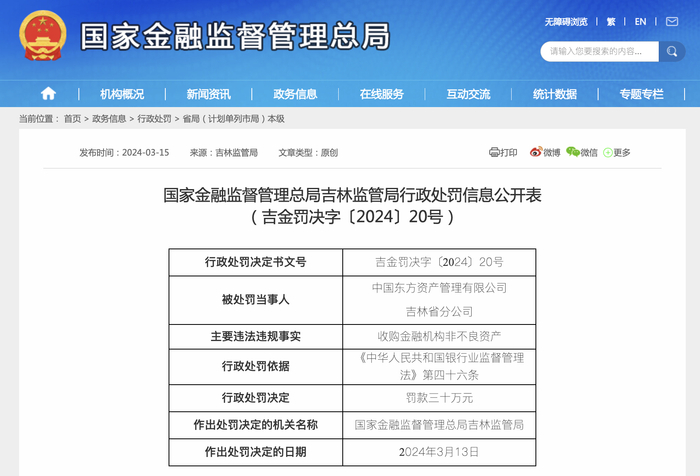This screenshot has width=700, height=476.
Task: Click table label 主要违法违规事实
Action: (256, 336)
